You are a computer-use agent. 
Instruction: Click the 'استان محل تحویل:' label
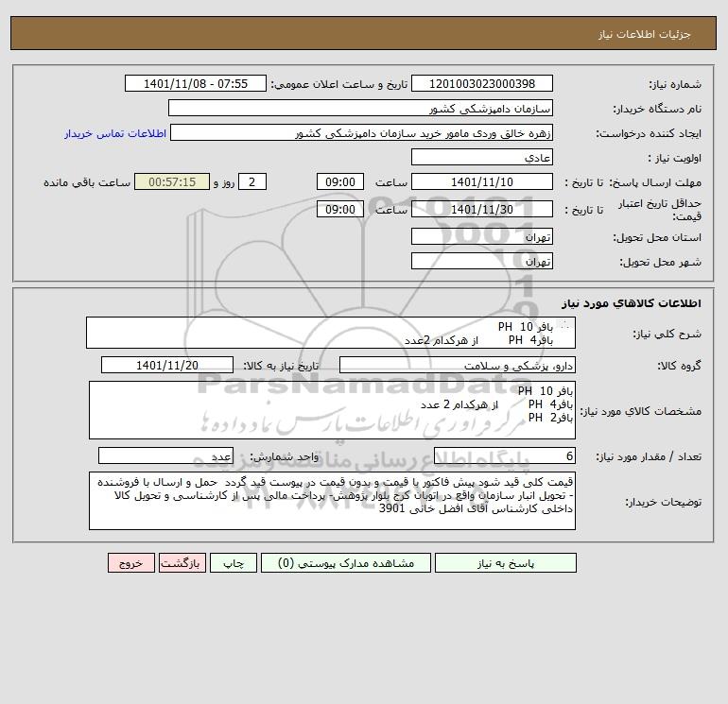(x=657, y=237)
